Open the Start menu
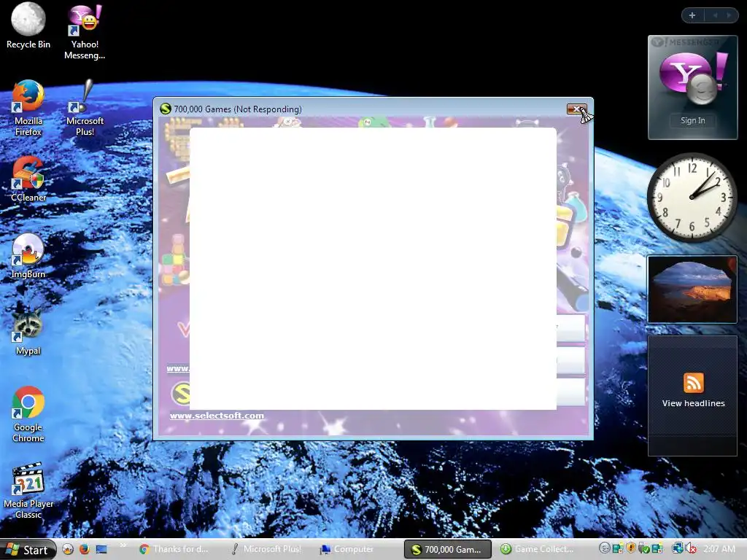 28,550
